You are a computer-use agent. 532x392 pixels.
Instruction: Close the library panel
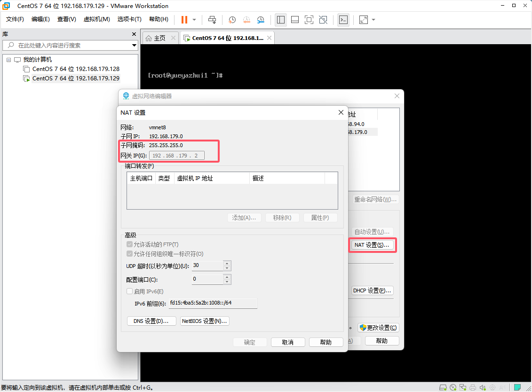click(x=134, y=34)
